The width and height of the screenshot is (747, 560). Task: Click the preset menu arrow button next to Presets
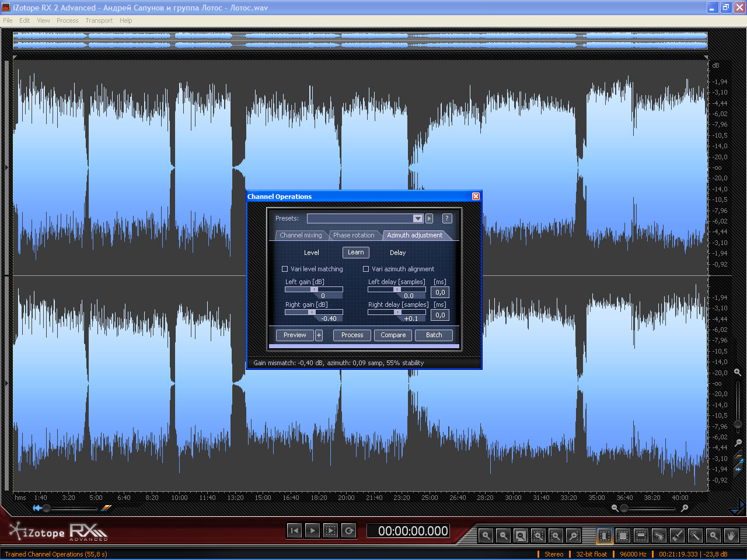[x=430, y=218]
